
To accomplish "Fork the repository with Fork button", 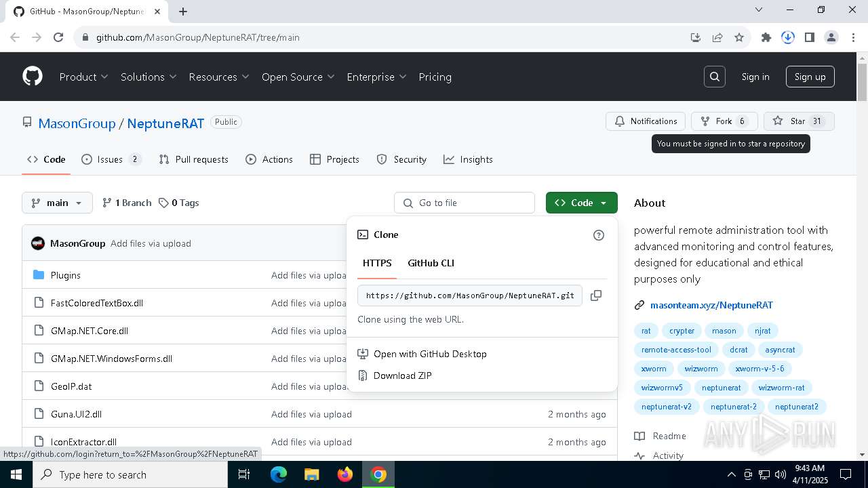I will 724,121.
